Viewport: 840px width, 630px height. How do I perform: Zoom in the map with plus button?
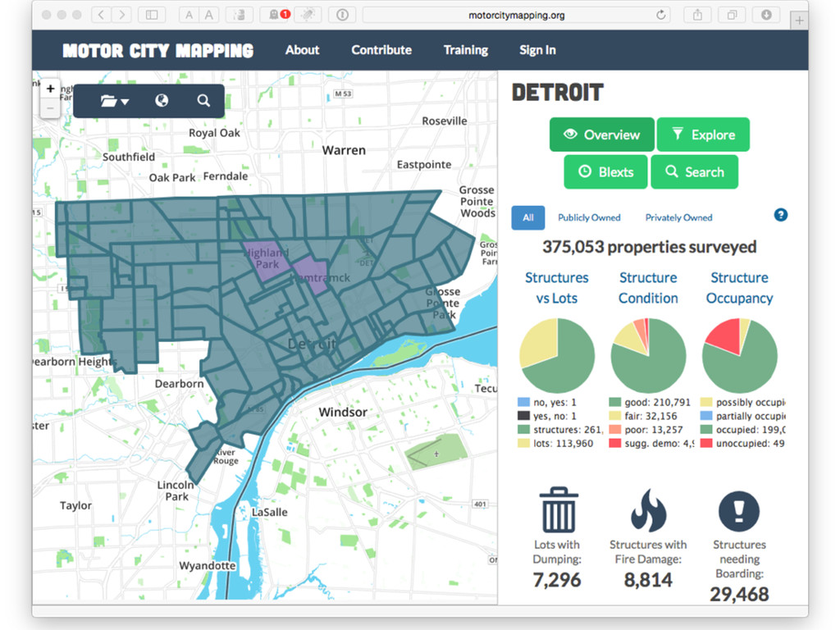coord(50,89)
